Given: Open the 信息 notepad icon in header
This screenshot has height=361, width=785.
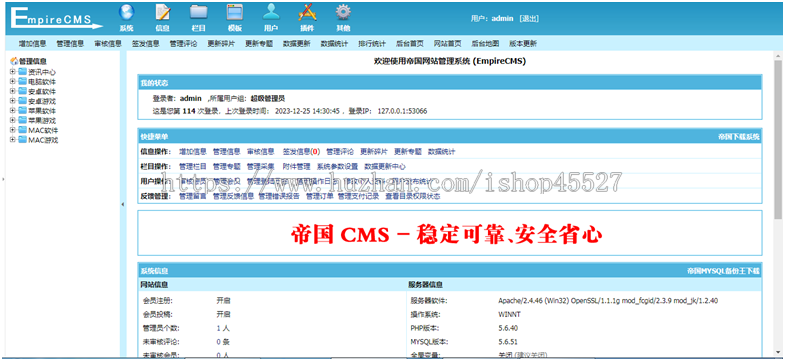Looking at the screenshot, I should point(162,12).
